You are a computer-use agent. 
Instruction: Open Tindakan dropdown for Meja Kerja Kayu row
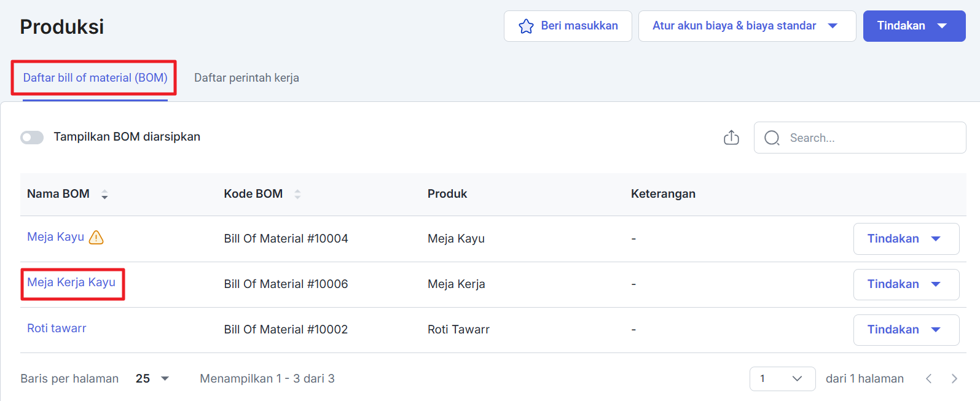[x=906, y=284]
